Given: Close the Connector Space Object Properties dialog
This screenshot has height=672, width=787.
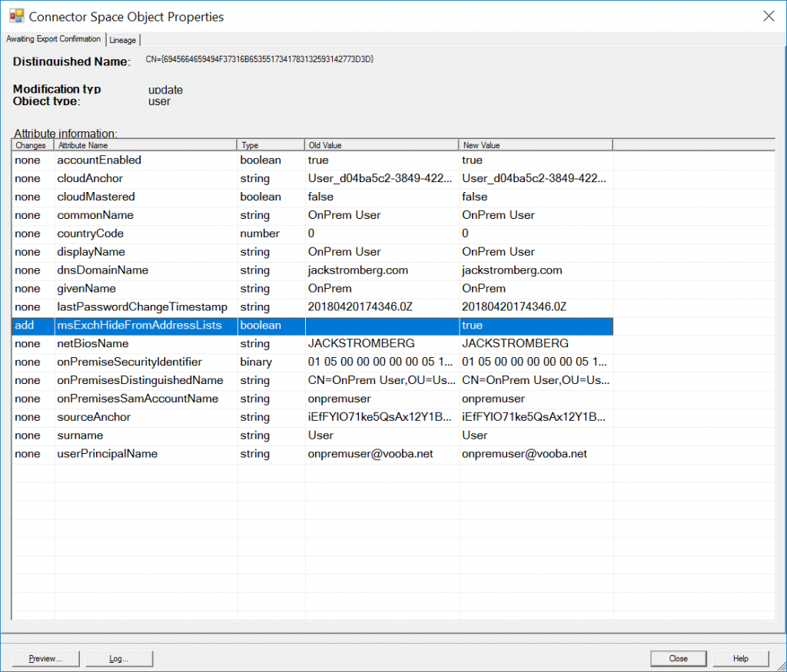Looking at the screenshot, I should click(769, 16).
